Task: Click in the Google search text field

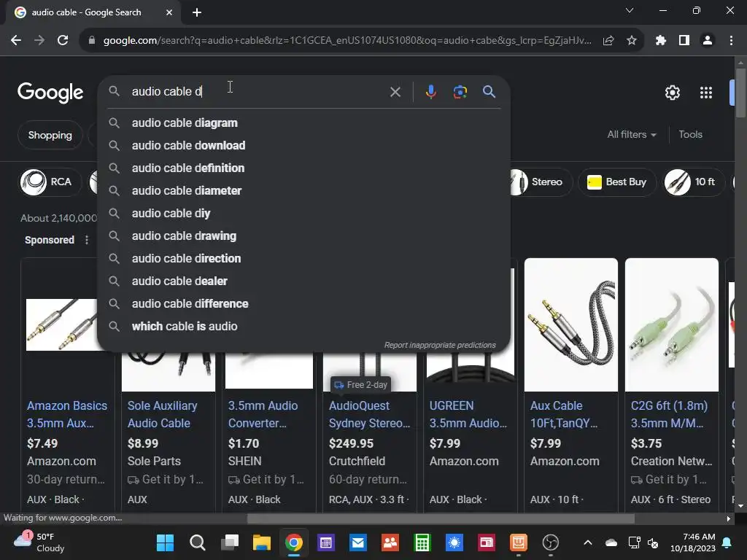Action: point(258,91)
